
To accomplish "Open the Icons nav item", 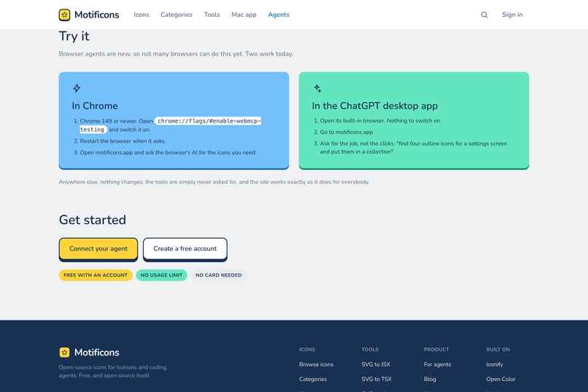I will tap(142, 15).
